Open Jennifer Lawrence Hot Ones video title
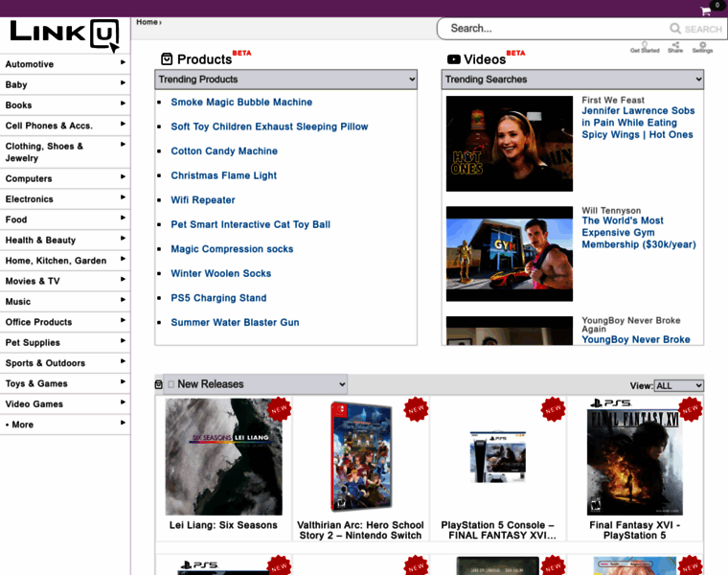 (638, 123)
